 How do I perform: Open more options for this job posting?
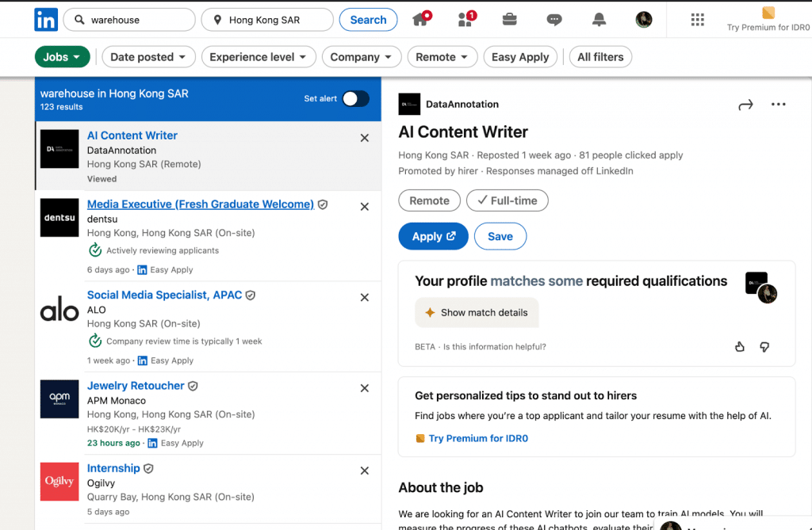pyautogui.click(x=778, y=104)
